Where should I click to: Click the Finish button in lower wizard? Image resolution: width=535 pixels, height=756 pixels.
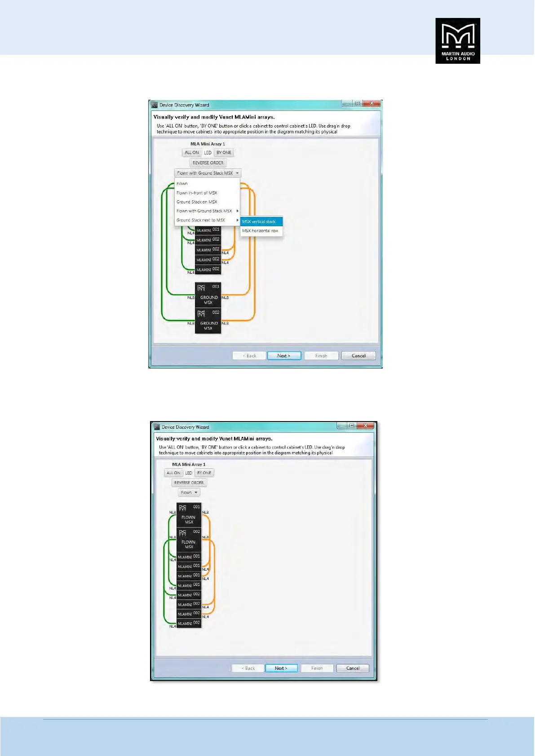(x=317, y=668)
